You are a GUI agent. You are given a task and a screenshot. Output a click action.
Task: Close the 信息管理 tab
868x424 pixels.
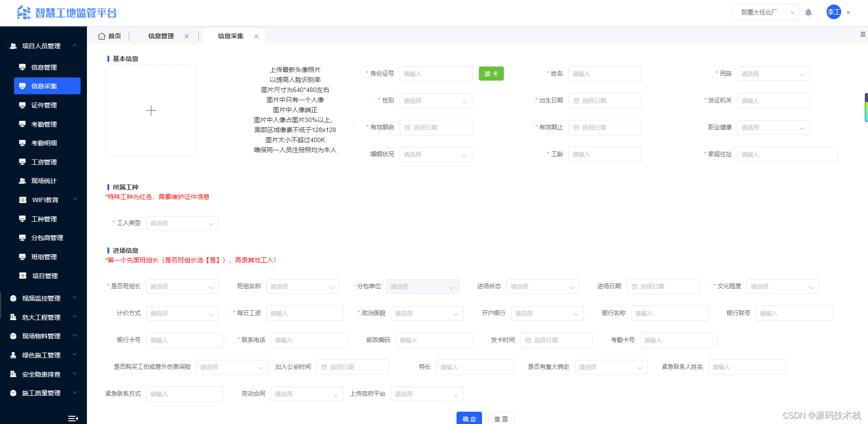pyautogui.click(x=187, y=36)
